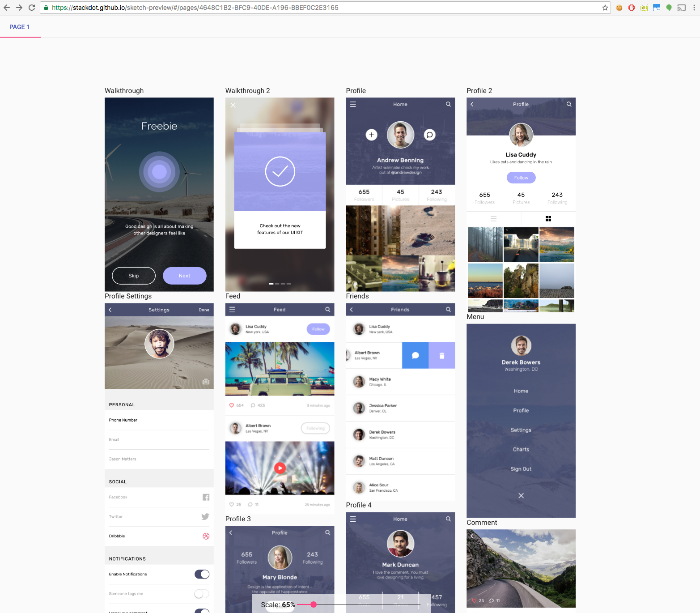Close Menu screen with X icon
The height and width of the screenshot is (613, 700).
[521, 496]
